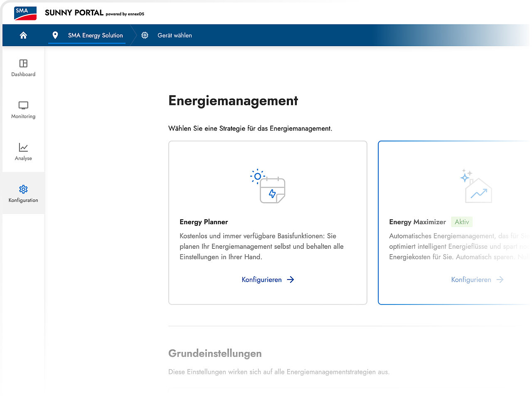This screenshot has width=532, height=401.
Task: Click the Energiemanagement heading
Action: click(x=233, y=101)
